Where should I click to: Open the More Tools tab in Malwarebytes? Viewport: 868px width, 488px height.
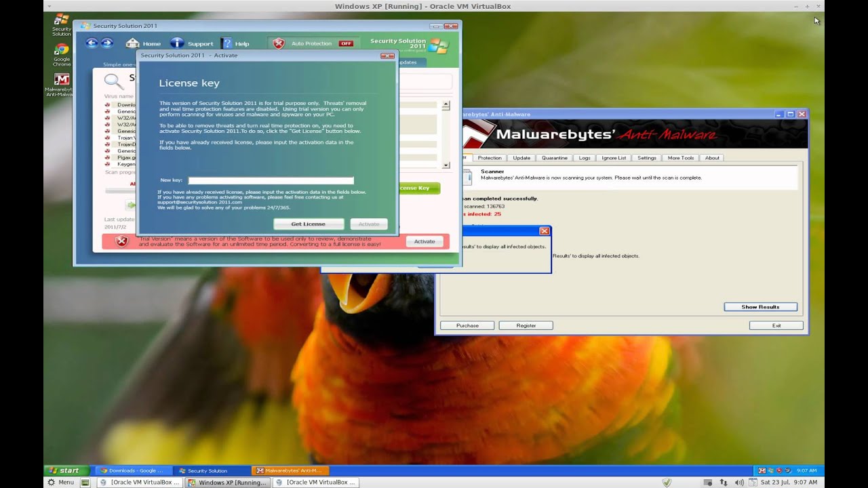click(x=681, y=158)
